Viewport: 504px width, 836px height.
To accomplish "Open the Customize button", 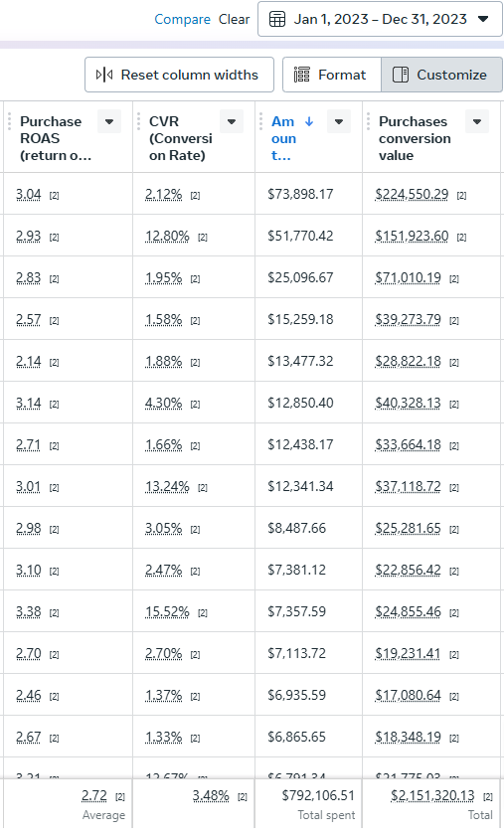I will (x=441, y=75).
